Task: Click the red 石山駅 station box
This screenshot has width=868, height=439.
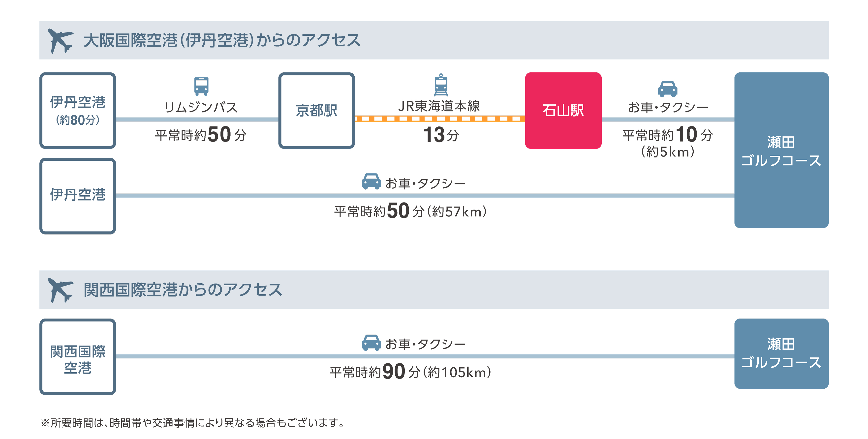Action: 563,111
